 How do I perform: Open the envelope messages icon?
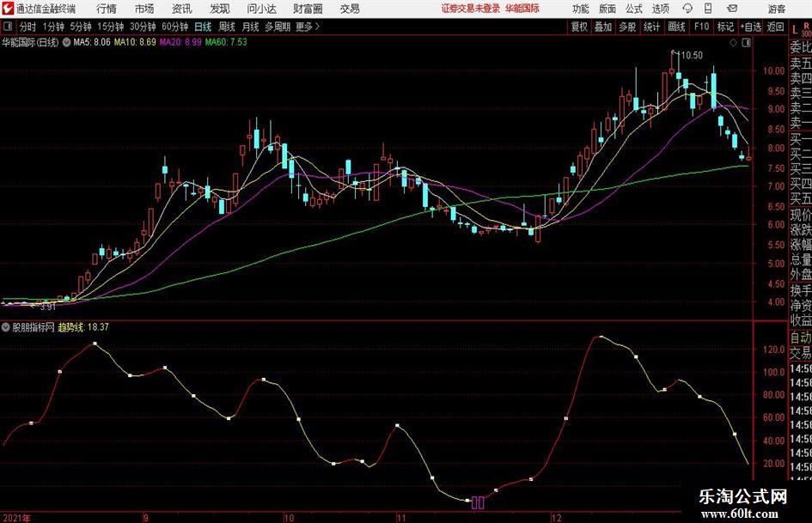coord(732,9)
